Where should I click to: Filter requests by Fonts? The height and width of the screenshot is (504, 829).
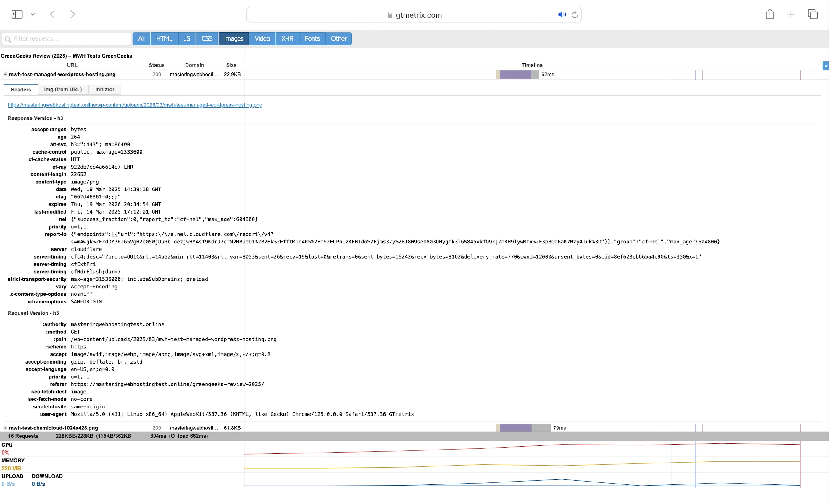coord(312,39)
